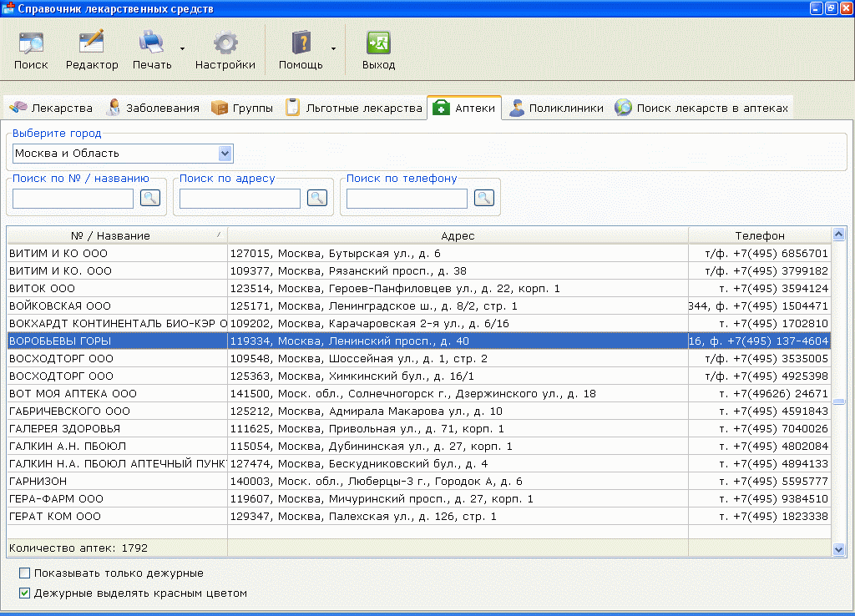
Task: Toggle Показывать только дежурные checkbox
Action: (24, 573)
